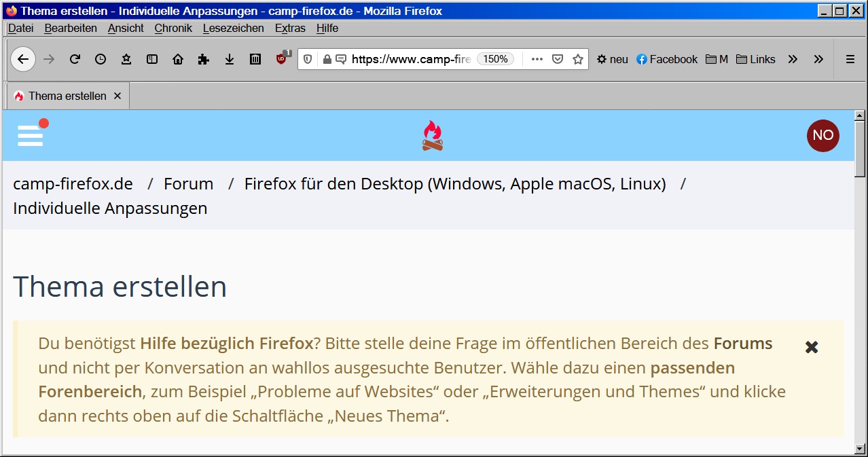868x457 pixels.
Task: Open the 'neu' gear bookmark
Action: (612, 59)
